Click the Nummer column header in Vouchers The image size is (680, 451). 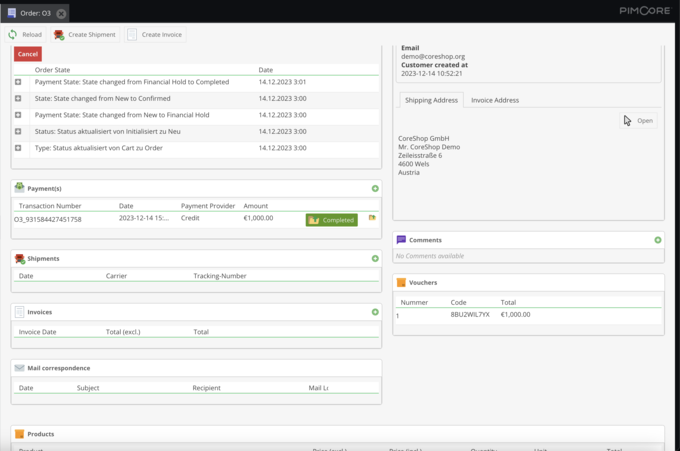click(414, 302)
